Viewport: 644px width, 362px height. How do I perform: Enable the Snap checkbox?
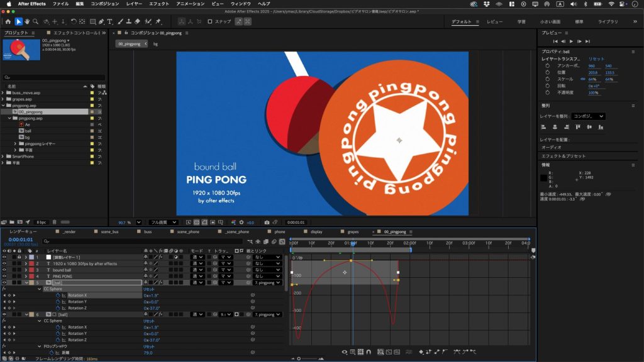click(x=210, y=21)
